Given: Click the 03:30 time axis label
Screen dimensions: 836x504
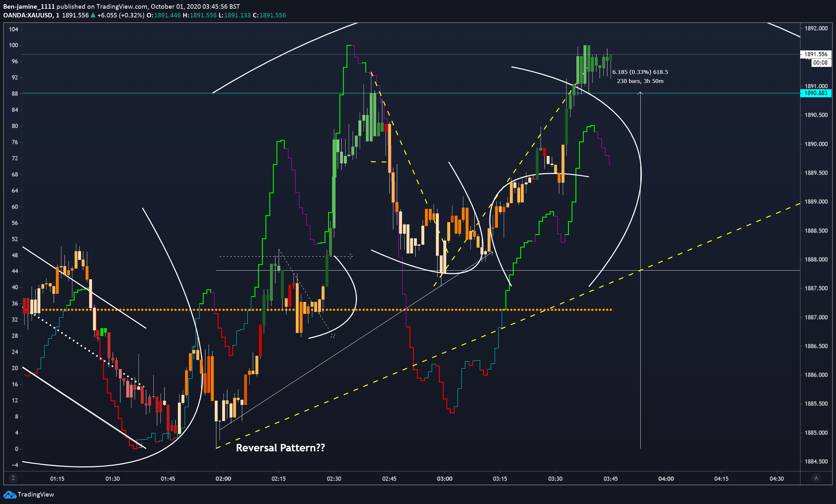Looking at the screenshot, I should tap(555, 478).
